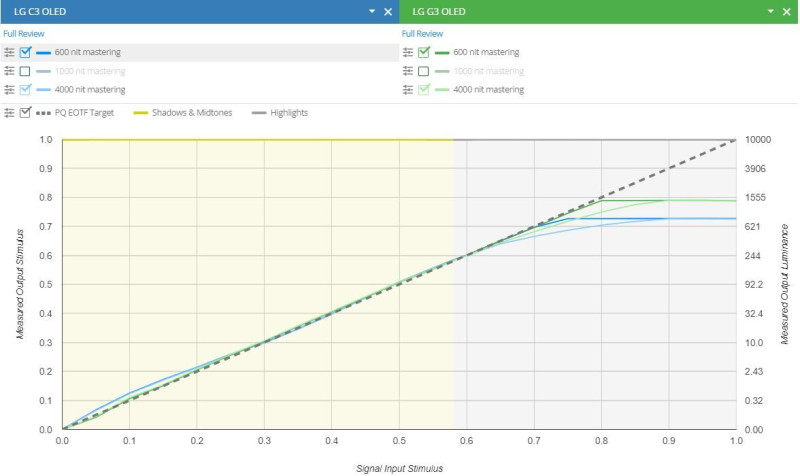
Task: Click the '1555' luminance axis value
Action: (755, 197)
